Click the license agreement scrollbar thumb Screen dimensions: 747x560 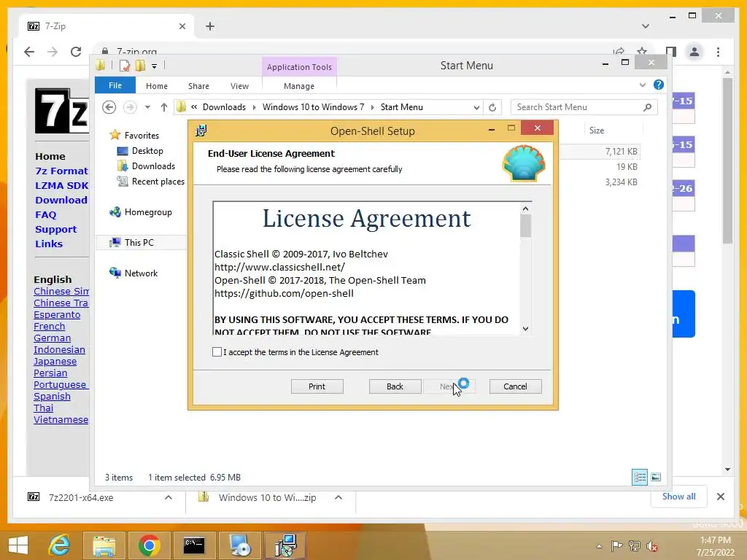point(525,225)
